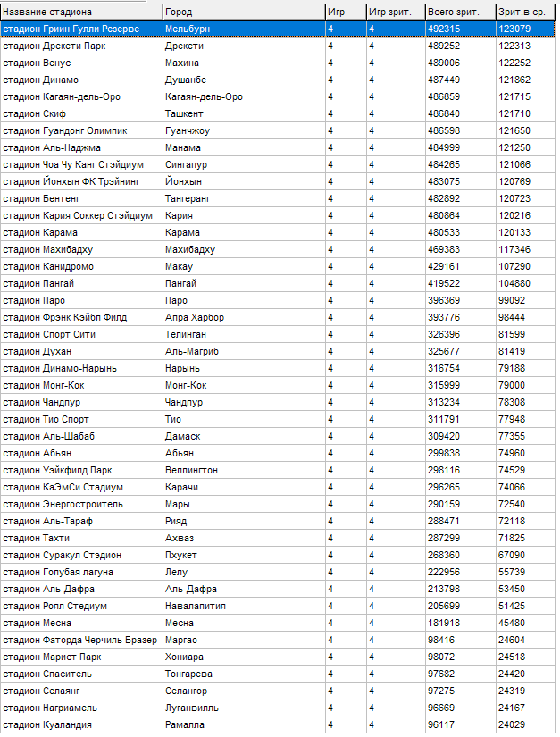This screenshot has height=737, width=560.
Task: Click the Город column header
Action: point(243,12)
